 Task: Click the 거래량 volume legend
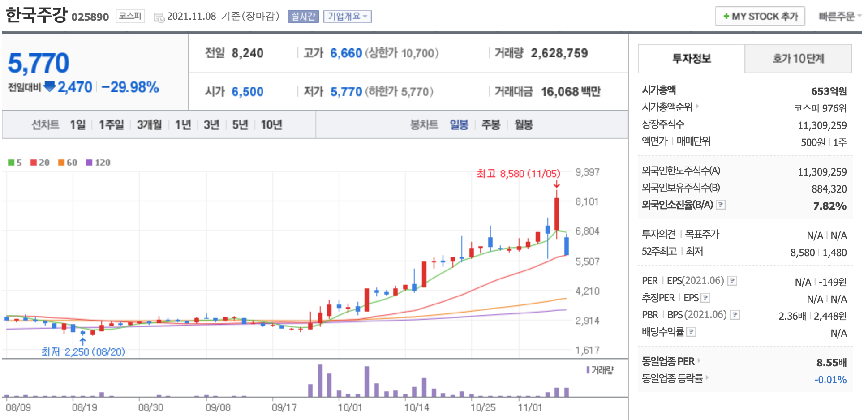coord(600,370)
